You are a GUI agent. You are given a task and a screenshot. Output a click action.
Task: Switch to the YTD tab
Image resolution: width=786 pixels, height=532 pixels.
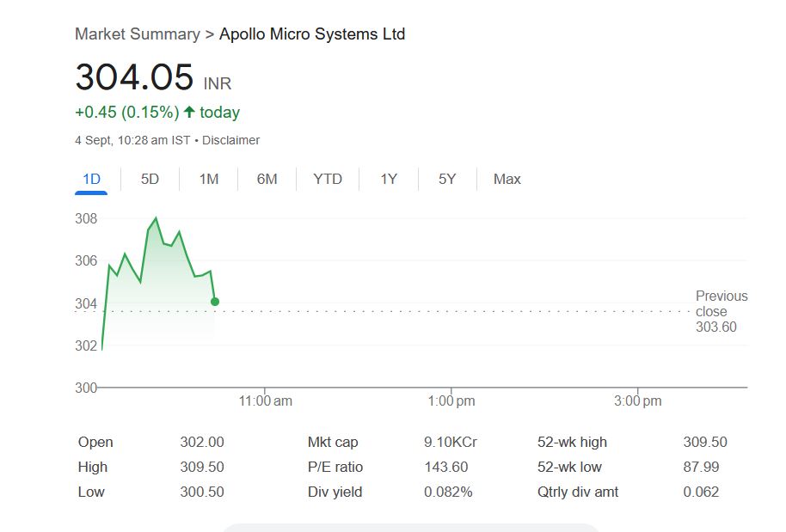click(328, 179)
